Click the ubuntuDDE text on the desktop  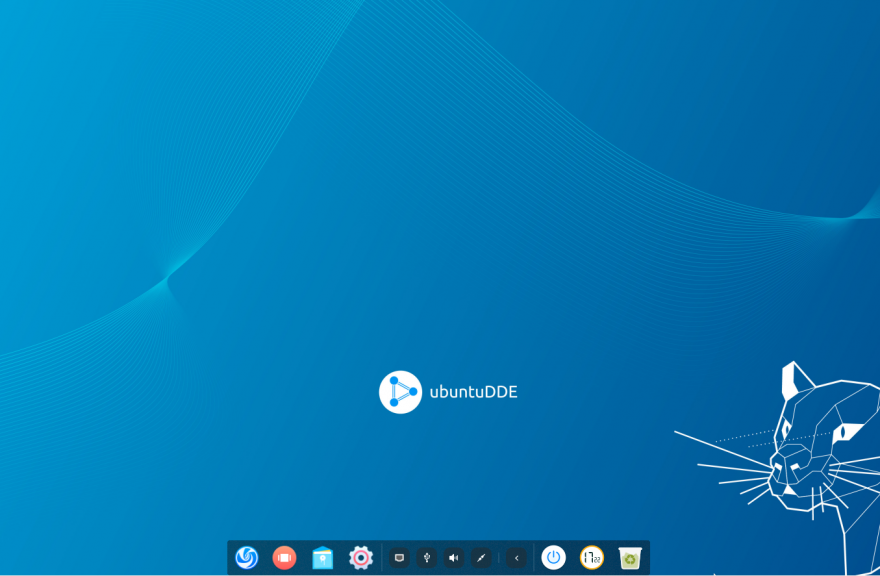[473, 392]
